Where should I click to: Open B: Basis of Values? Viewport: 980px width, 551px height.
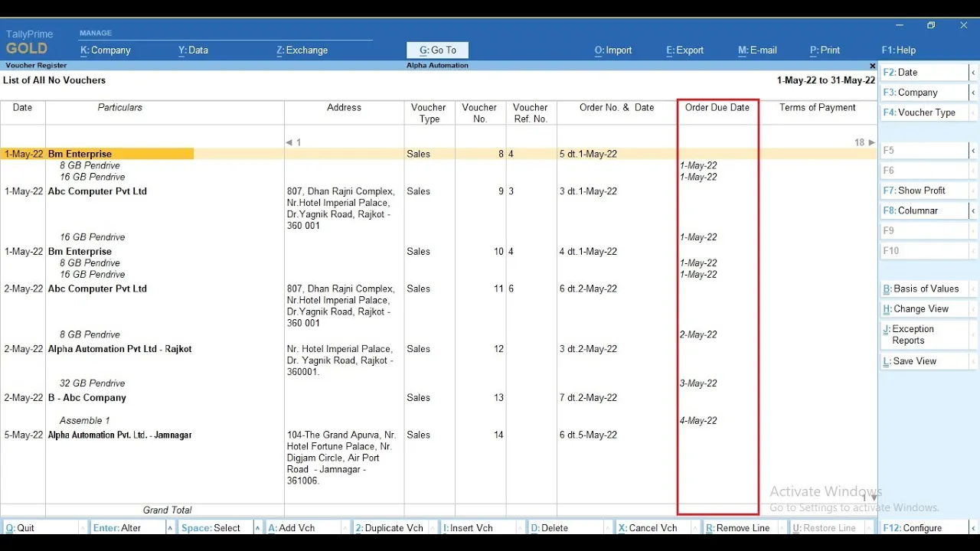tap(924, 289)
